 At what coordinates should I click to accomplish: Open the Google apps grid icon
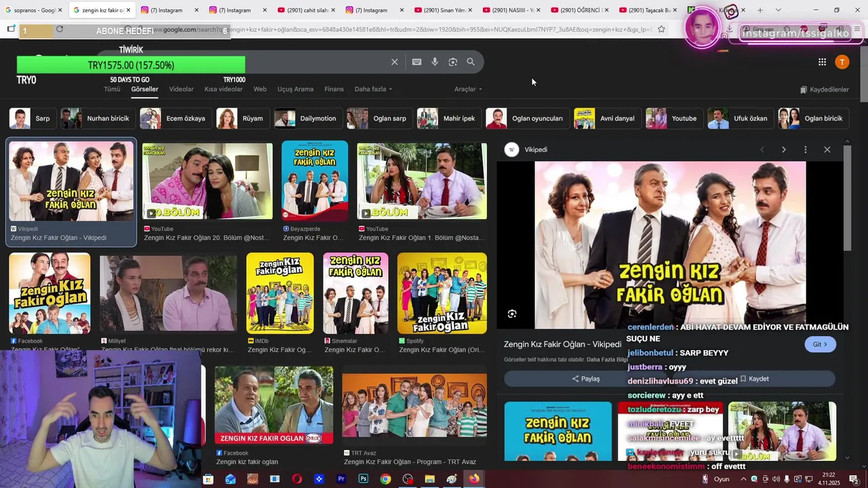[x=822, y=62]
